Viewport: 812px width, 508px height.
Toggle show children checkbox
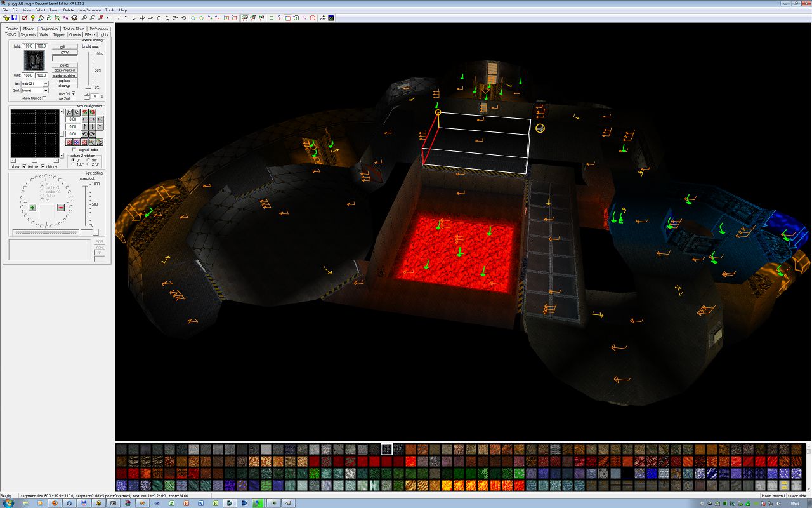tap(43, 166)
